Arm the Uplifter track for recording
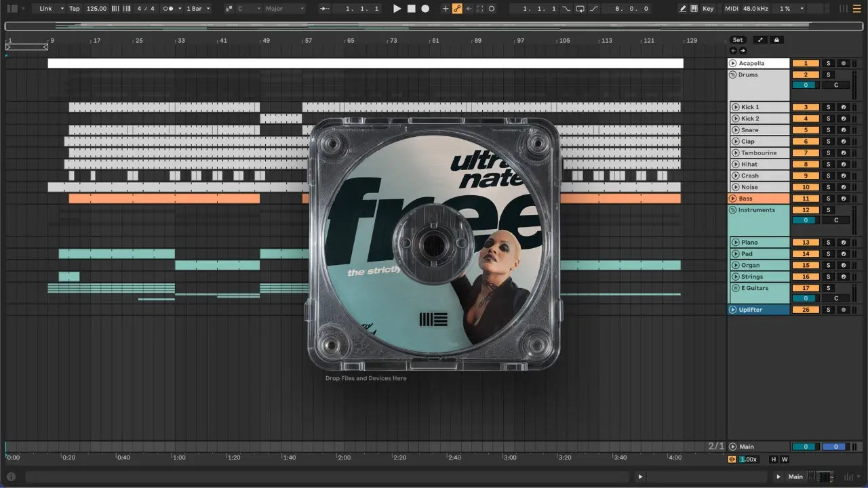The width and height of the screenshot is (868, 488). coord(844,310)
